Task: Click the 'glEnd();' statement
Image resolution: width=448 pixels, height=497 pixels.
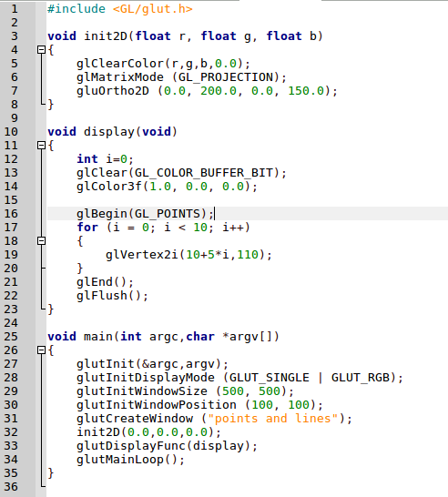Action: coord(106,282)
